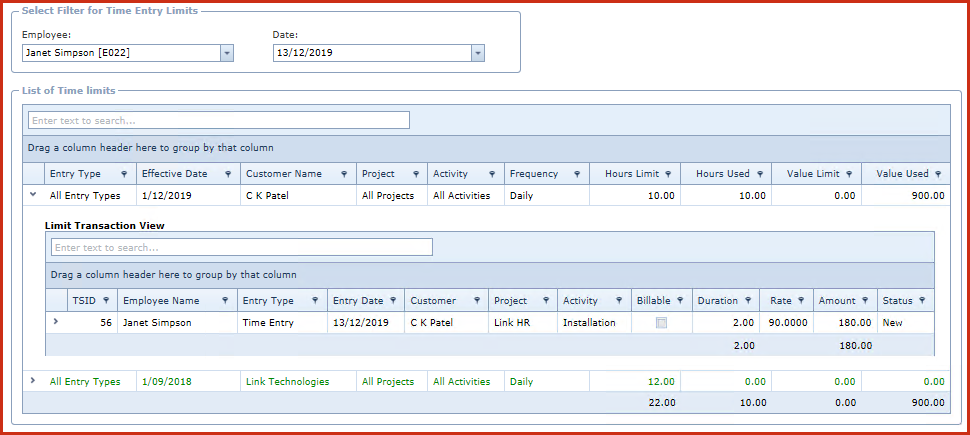Click the filter icon on Entry Type column

pyautogui.click(x=123, y=174)
